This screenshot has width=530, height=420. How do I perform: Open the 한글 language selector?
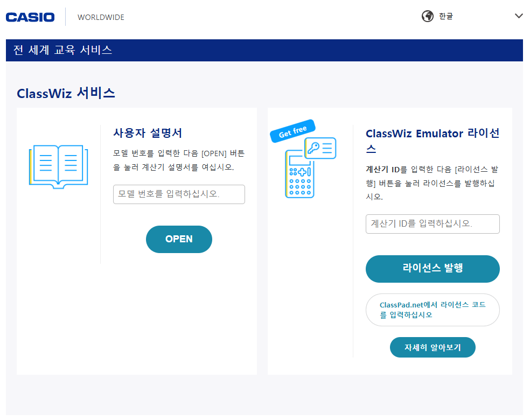tap(446, 16)
